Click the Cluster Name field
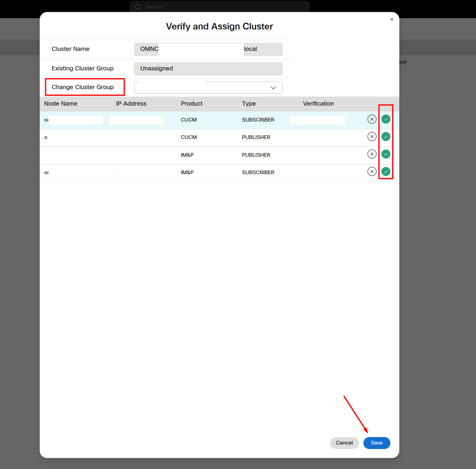This screenshot has width=476, height=469. coord(208,49)
